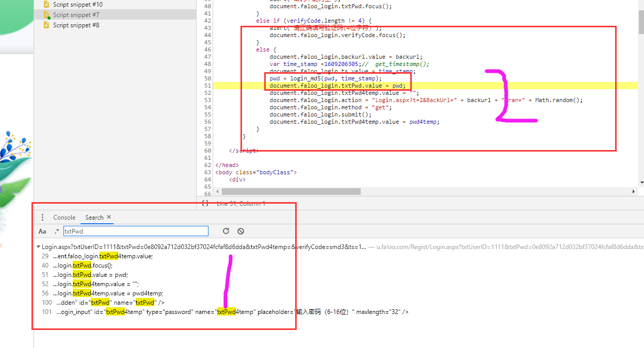Click line number 51 in the gutter
644x348 pixels.
tap(207, 86)
